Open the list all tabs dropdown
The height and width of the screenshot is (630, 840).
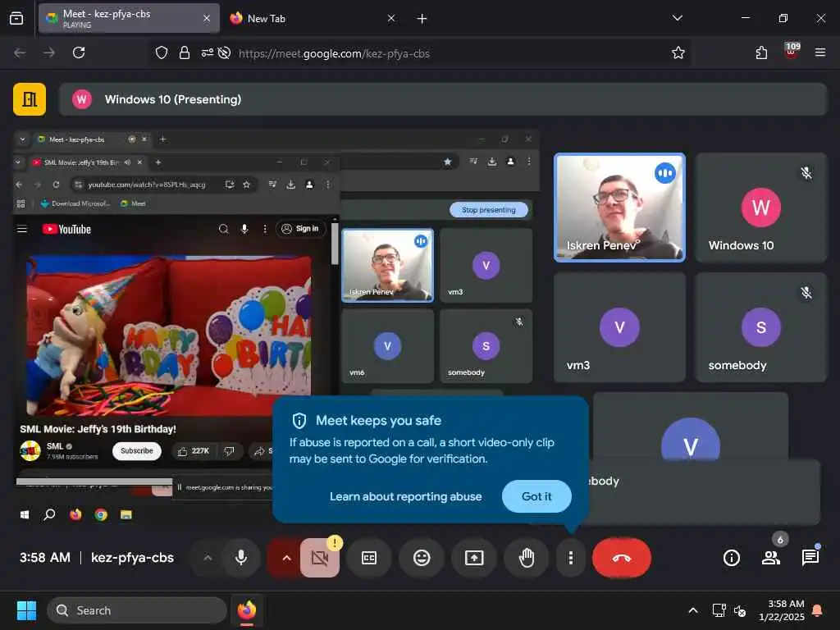click(677, 18)
